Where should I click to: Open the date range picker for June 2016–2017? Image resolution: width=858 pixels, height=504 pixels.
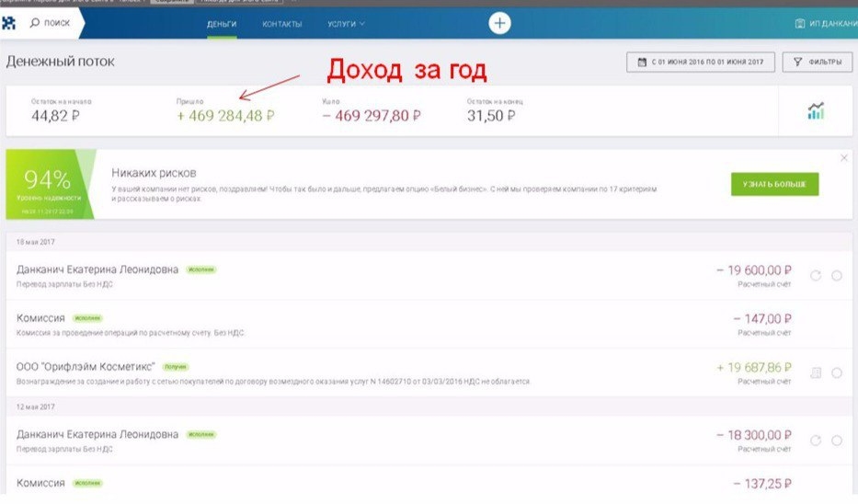[x=699, y=63]
